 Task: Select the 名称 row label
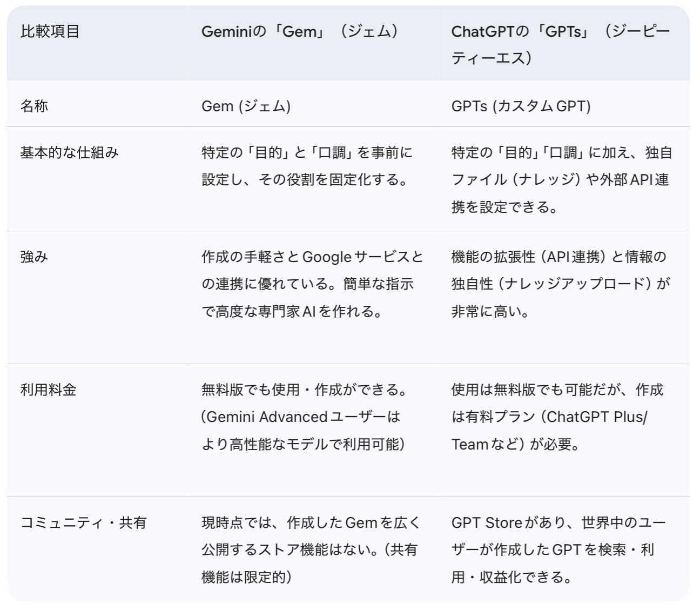click(x=34, y=105)
